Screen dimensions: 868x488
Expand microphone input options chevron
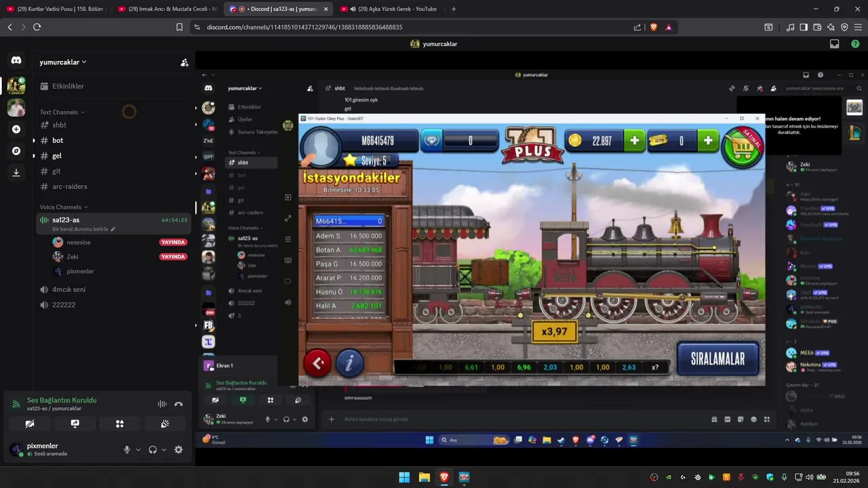coord(138,449)
